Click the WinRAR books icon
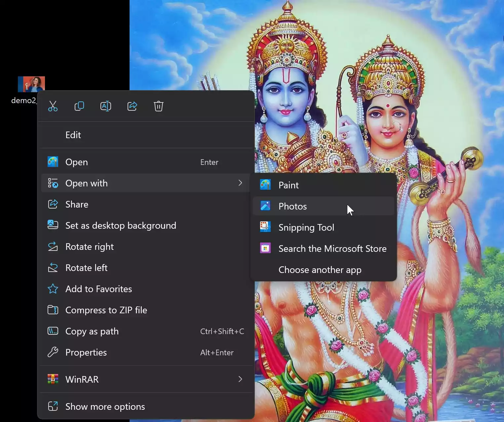 53,379
